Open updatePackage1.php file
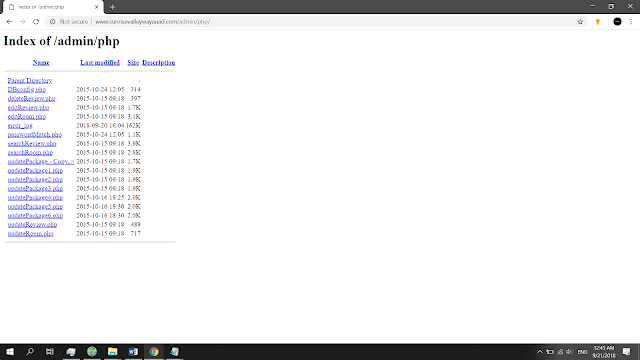Screen dimensions: 640x360 35,170
